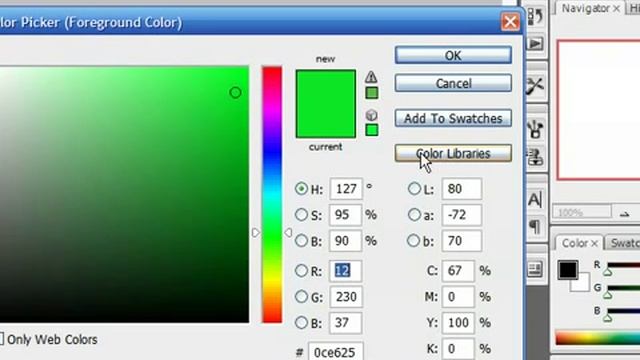Close the Navigator tab with its X
Viewport: 640px width, 360px height.
coord(616,9)
